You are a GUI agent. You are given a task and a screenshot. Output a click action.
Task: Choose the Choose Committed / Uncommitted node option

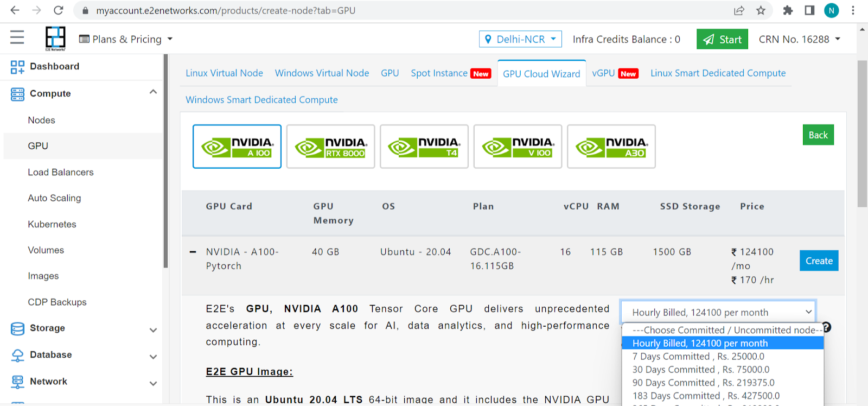[x=723, y=330]
